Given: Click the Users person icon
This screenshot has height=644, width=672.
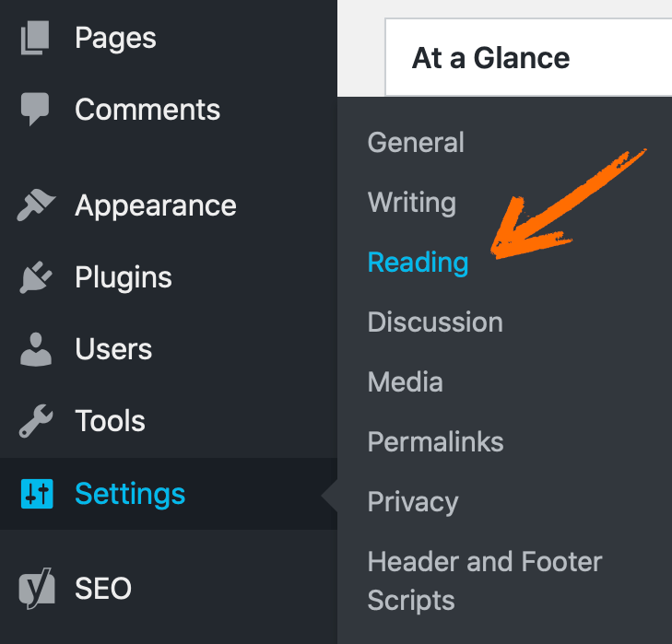Looking at the screenshot, I should (x=36, y=349).
